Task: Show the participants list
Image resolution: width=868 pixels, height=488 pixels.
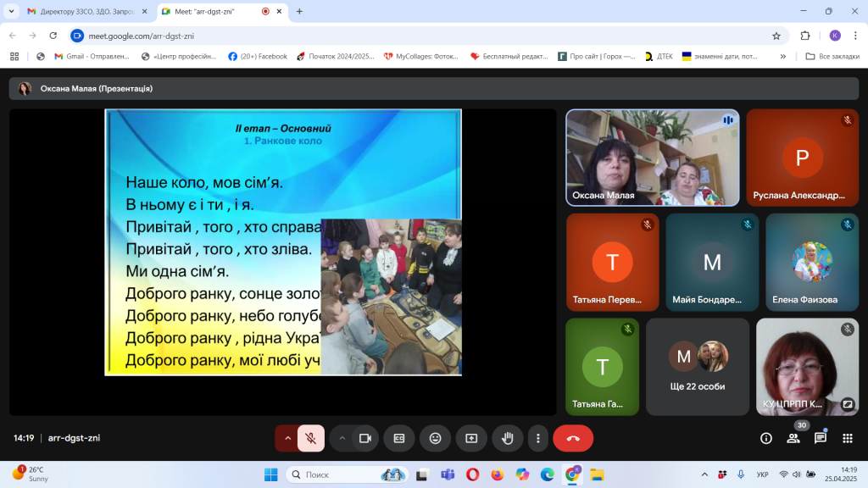Action: pos(793,438)
